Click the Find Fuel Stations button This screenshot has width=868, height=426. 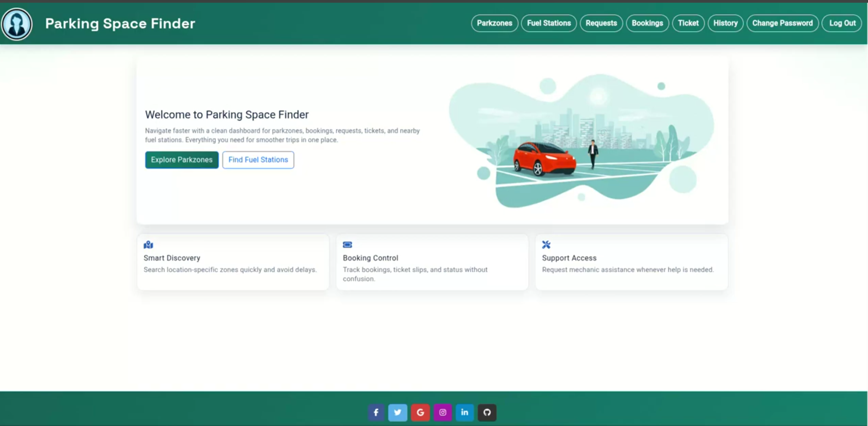(x=258, y=160)
